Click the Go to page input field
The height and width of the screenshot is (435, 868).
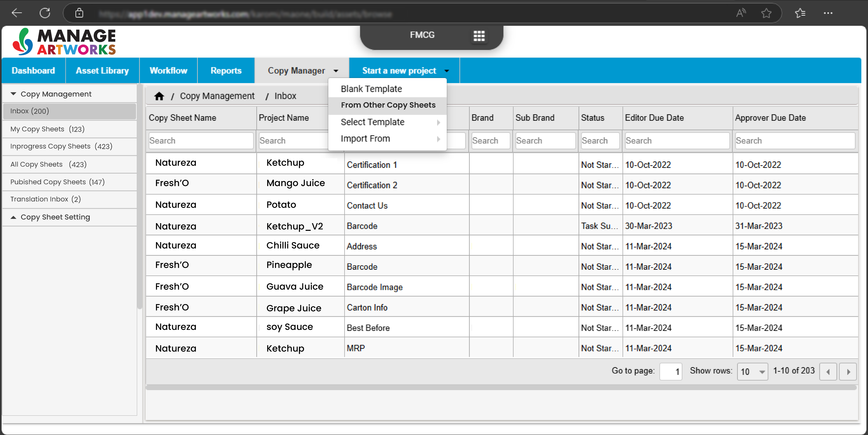click(x=670, y=372)
